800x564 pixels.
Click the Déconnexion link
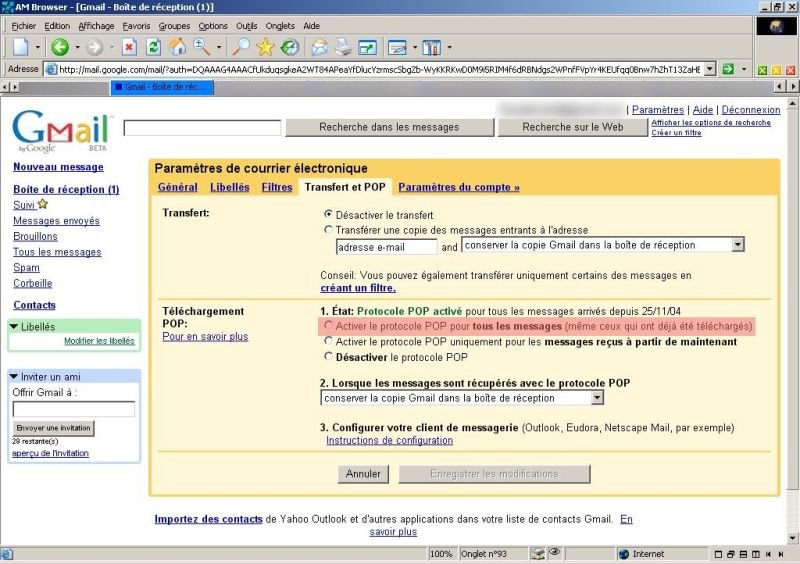tap(751, 110)
